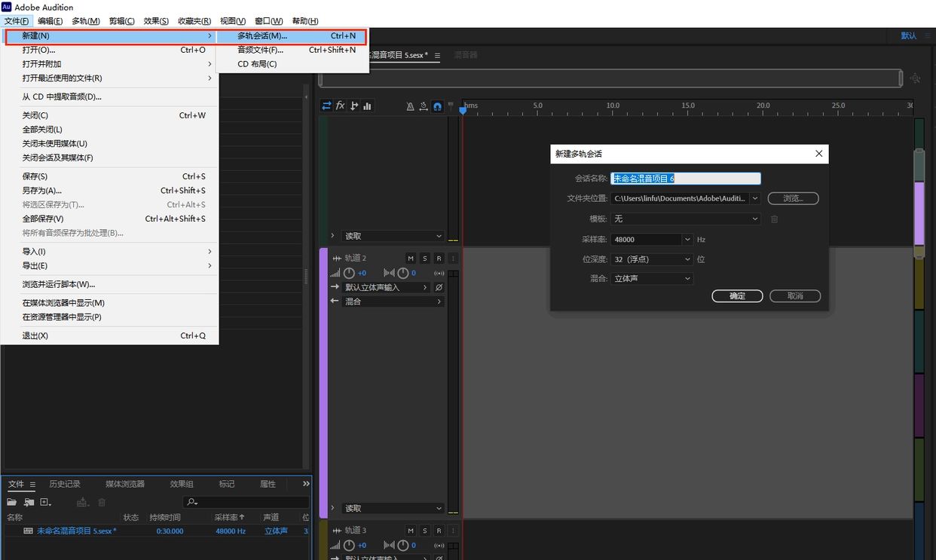
Task: Delete template with the dialog trash icon
Action: tap(774, 219)
